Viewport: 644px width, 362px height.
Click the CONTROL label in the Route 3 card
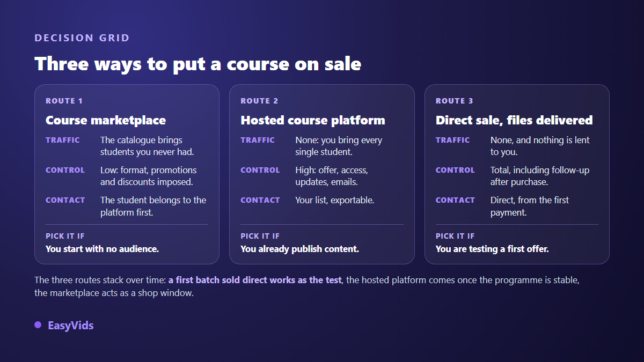[455, 170]
